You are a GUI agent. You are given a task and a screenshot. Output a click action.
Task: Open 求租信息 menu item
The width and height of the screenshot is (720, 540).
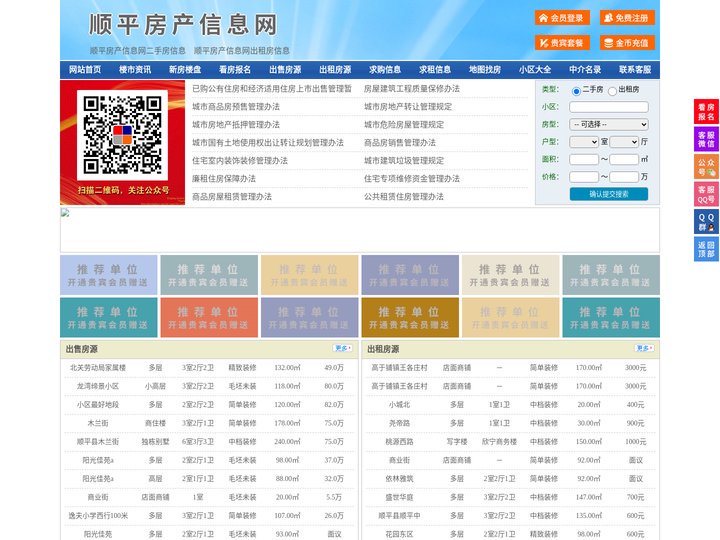coord(435,70)
